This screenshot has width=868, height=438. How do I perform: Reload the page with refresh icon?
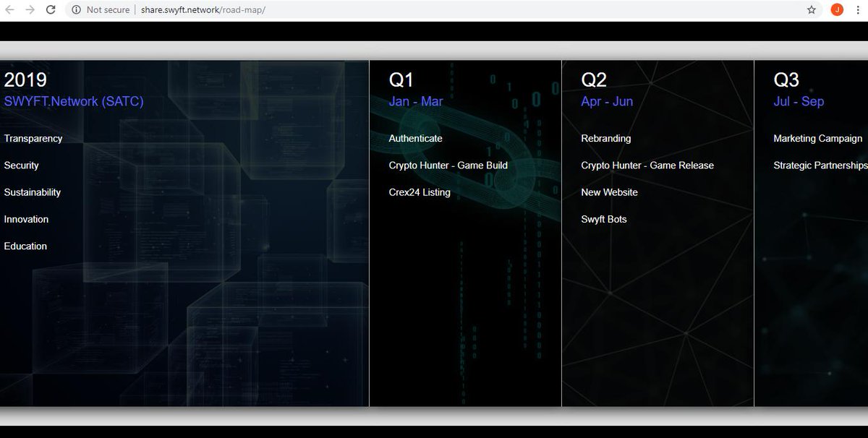click(51, 10)
